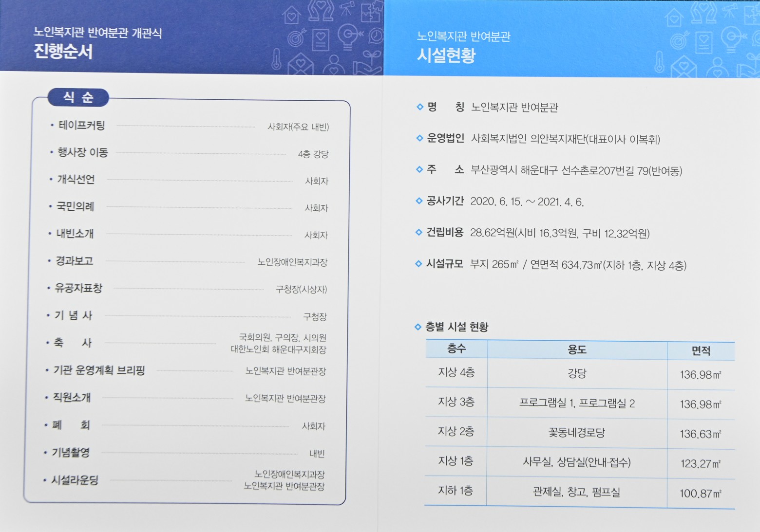Click the heart envelope icon in the light blue header
Screen dimensions: 760x532
pos(684,66)
